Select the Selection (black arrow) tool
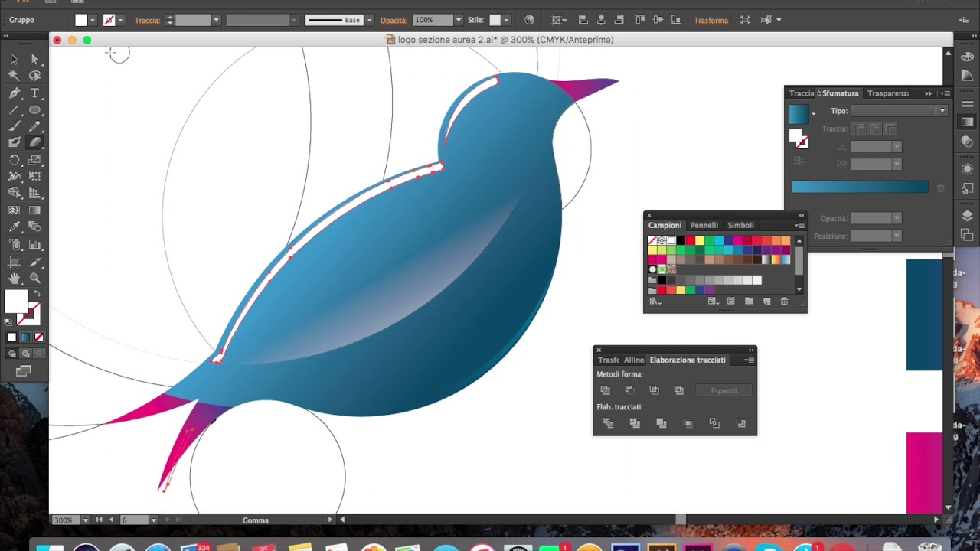980x551 pixels. pos(15,59)
